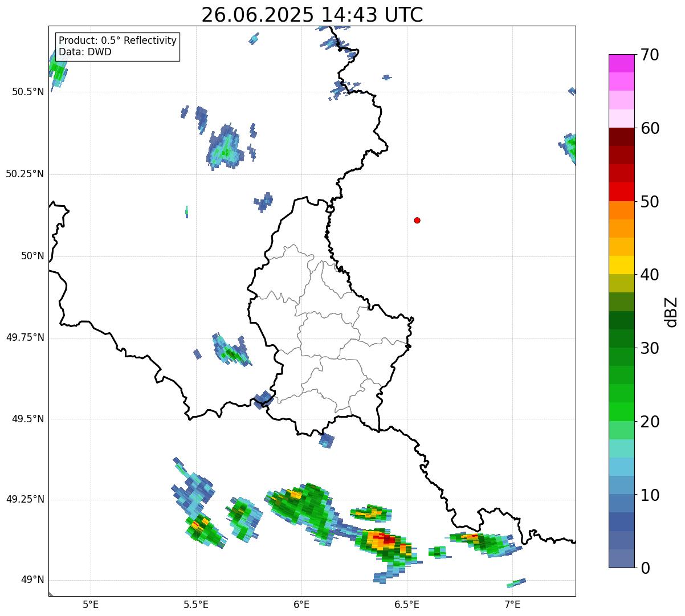Click the 50.5°N latitude label

pyautogui.click(x=28, y=92)
